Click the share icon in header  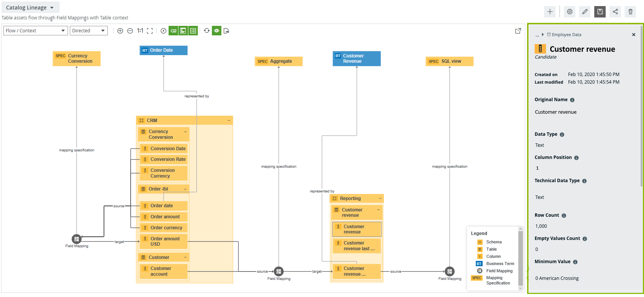pos(615,12)
